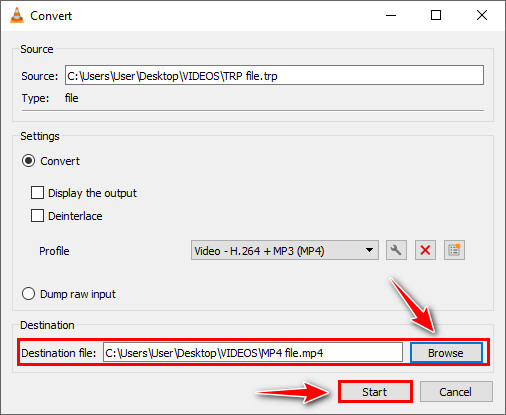Select the Dump raw input option

(x=28, y=294)
